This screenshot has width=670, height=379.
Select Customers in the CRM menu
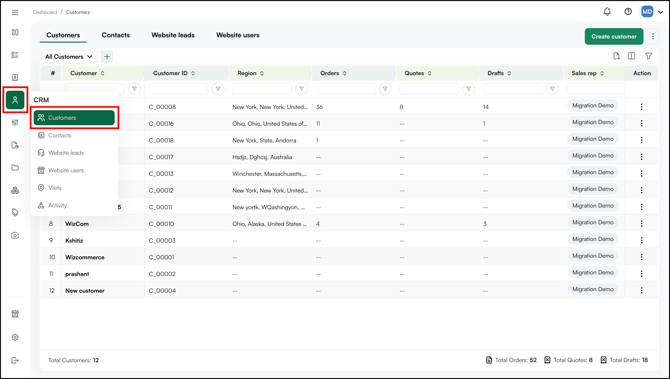[74, 118]
